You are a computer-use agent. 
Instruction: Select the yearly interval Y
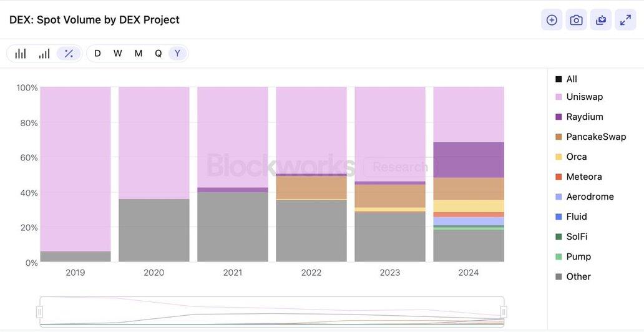click(x=177, y=54)
